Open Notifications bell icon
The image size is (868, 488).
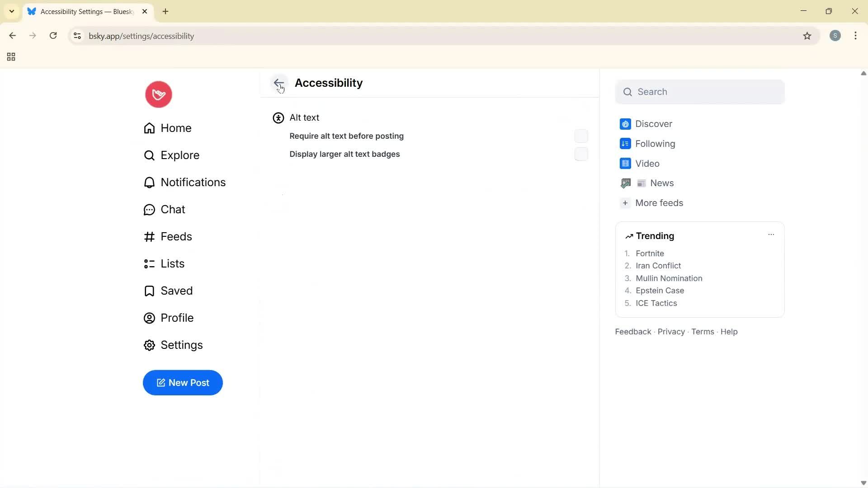(149, 182)
